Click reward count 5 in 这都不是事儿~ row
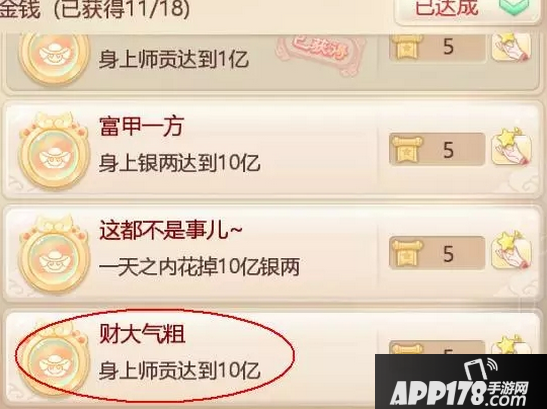Image resolution: width=547 pixels, height=409 pixels. [449, 254]
